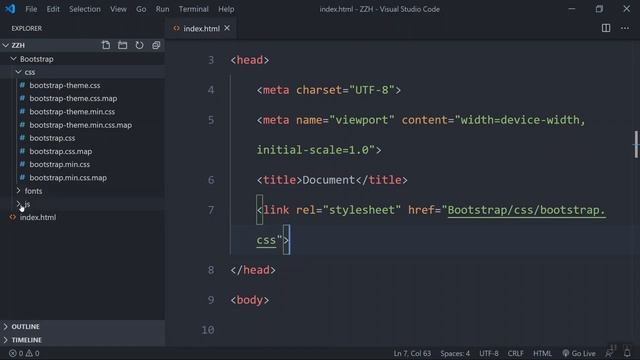Open the Selection menu
Image resolution: width=640 pixels, height=360 pixels.
pyautogui.click(x=84, y=9)
